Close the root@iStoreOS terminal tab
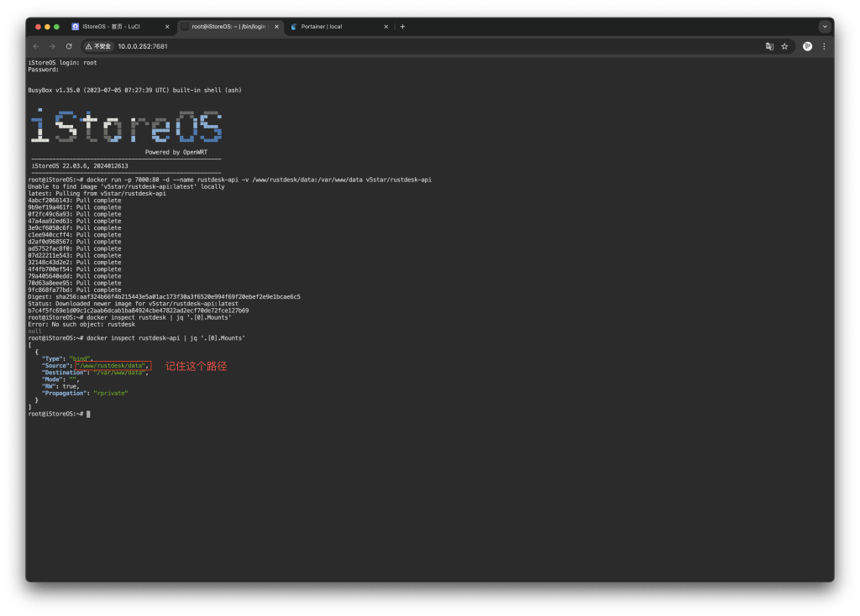 [276, 27]
